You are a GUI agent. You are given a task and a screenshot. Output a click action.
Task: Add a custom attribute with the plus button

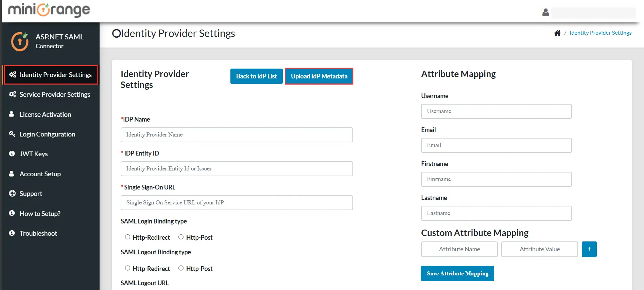pos(589,249)
